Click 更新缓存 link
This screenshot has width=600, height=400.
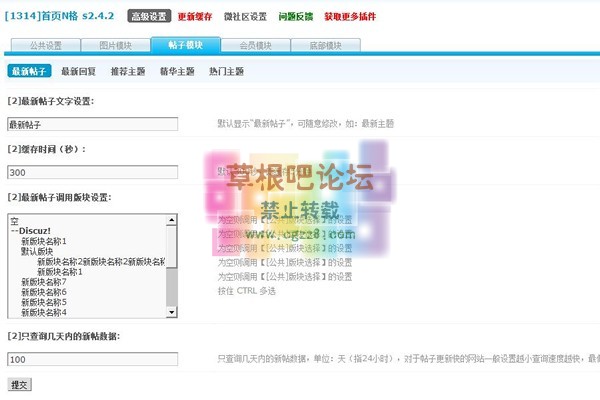point(195,16)
